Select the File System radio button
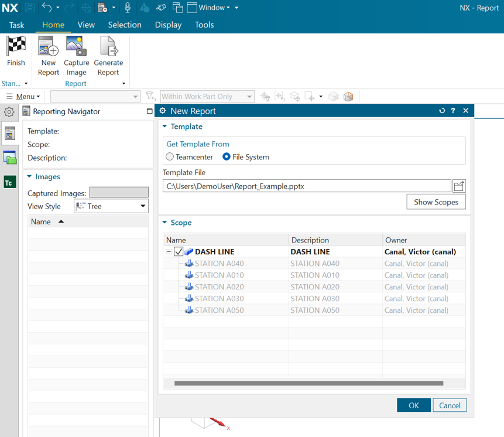Image resolution: width=504 pixels, height=437 pixels. pos(227,157)
